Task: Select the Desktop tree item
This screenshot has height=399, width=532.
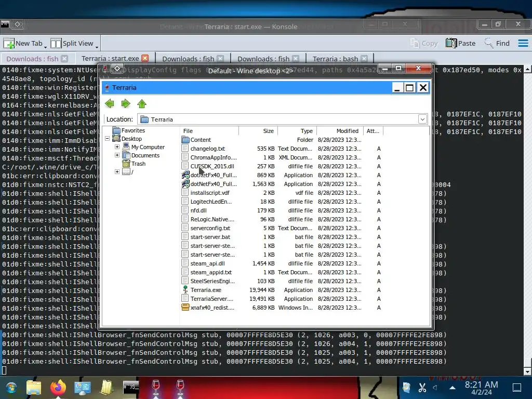Action: point(131,139)
